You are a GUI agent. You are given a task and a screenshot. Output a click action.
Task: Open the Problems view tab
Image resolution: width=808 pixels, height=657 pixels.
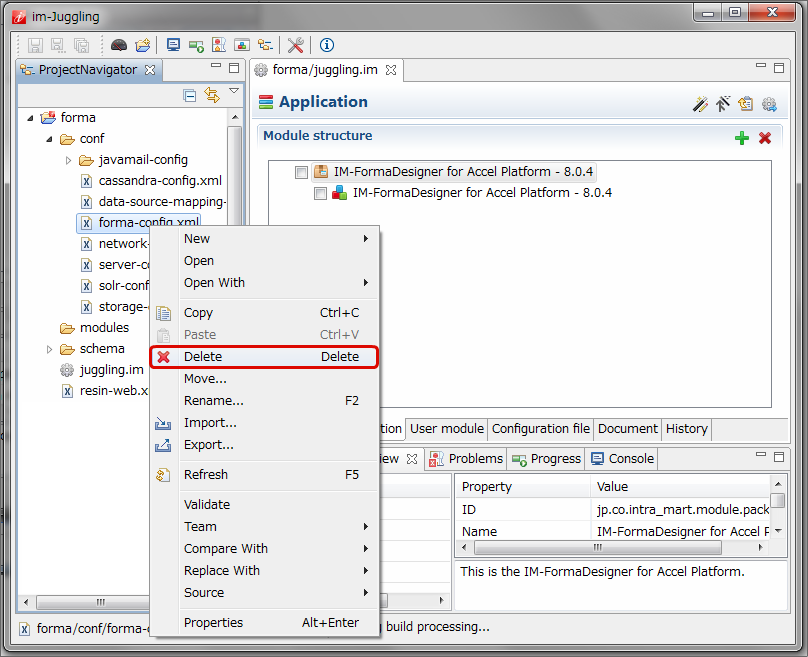pos(466,459)
